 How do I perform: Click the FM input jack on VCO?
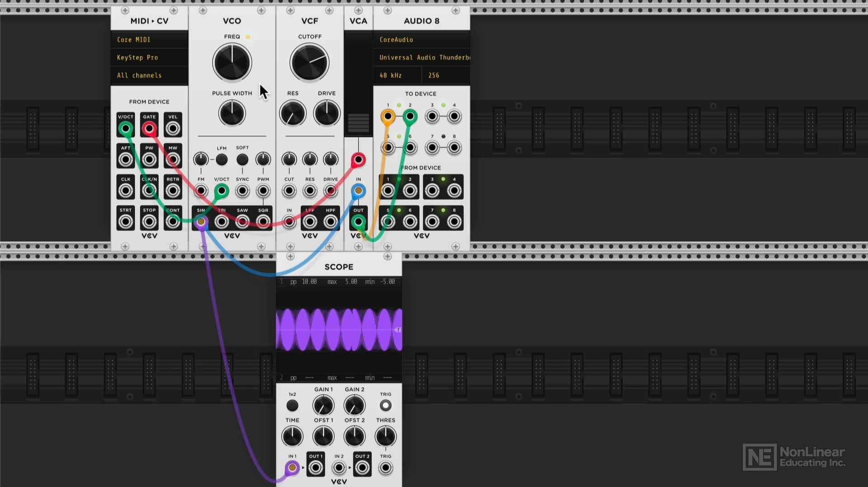201,191
